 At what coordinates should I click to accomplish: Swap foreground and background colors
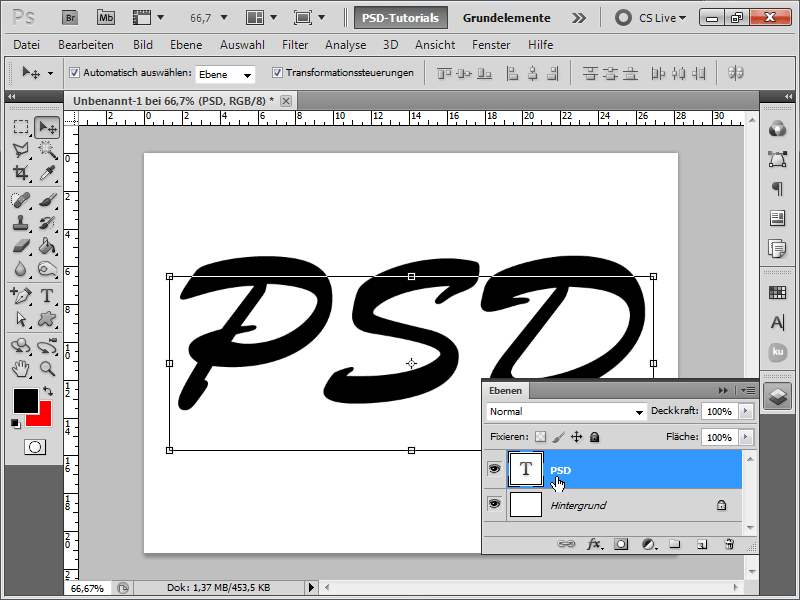pyautogui.click(x=48, y=391)
